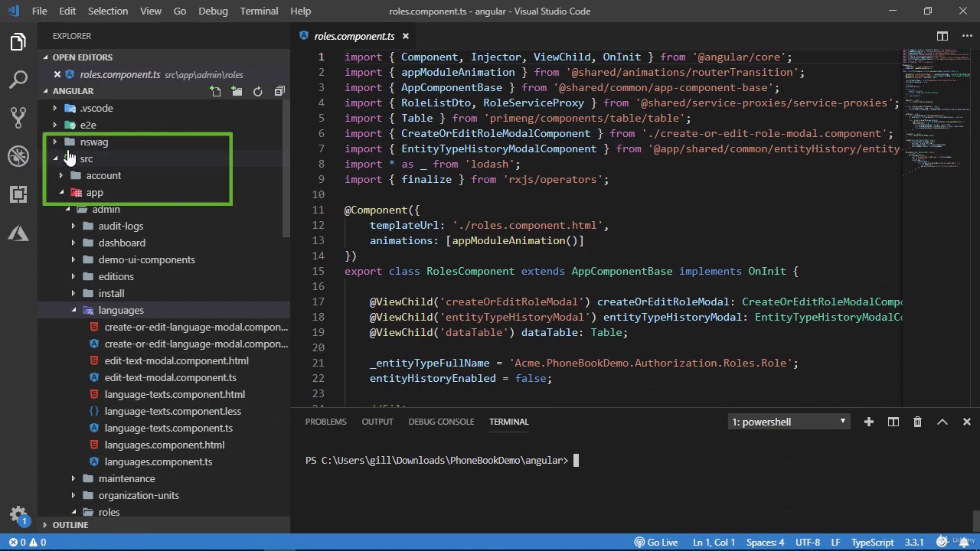Kill the terminal with trash icon
The image size is (980, 551).
pyautogui.click(x=917, y=422)
